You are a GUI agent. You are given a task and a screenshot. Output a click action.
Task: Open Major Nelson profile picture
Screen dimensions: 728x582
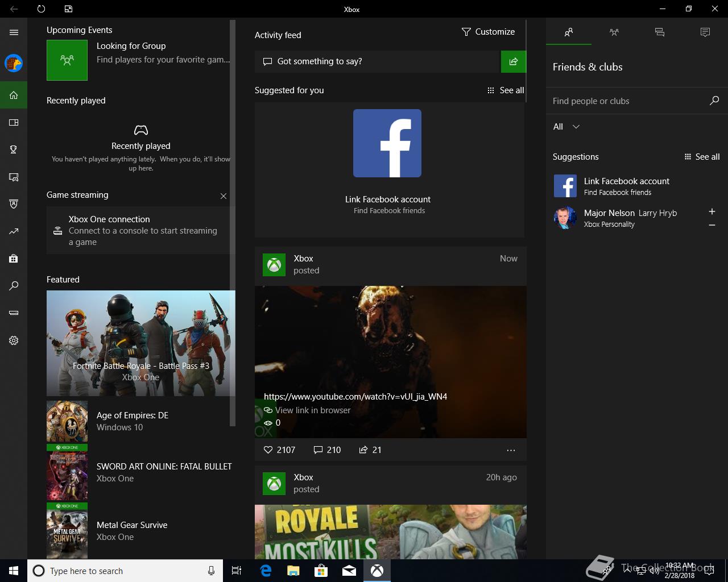[x=565, y=218]
